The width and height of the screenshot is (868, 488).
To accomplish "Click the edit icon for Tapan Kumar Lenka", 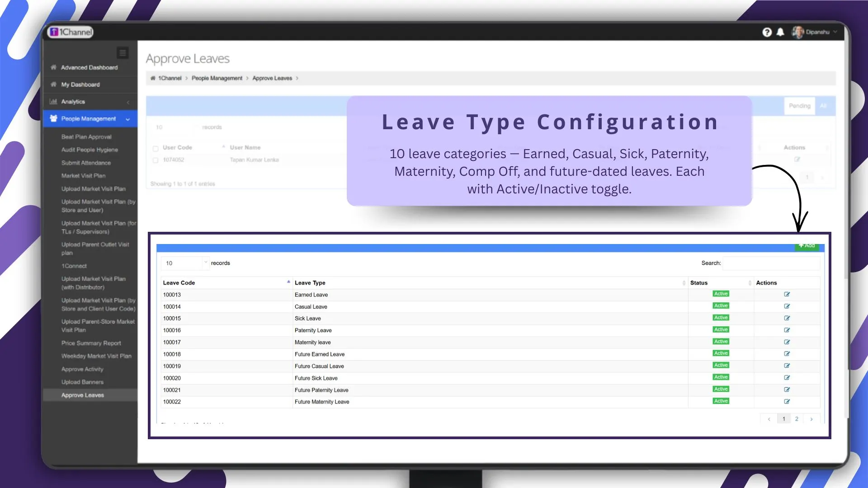I will click(797, 160).
